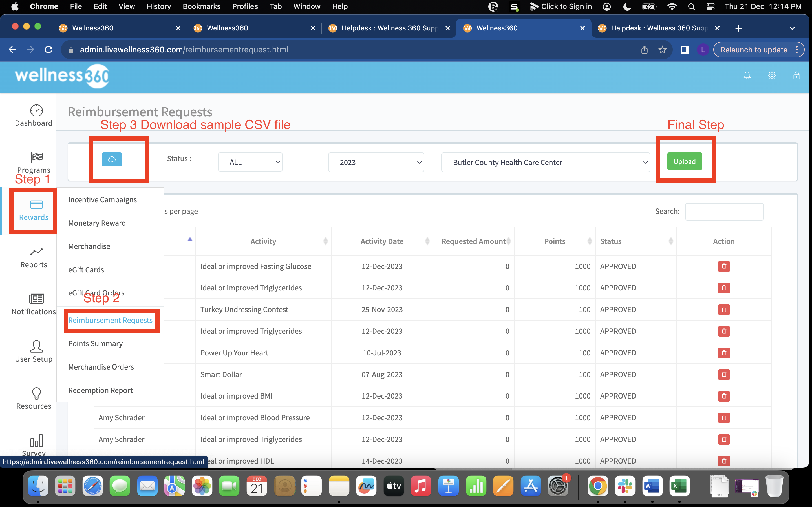812x507 pixels.
Task: Click the Search input field
Action: 724,212
